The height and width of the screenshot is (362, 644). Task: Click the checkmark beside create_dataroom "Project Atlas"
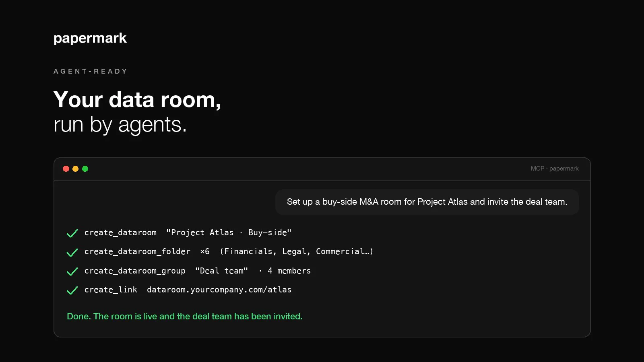click(72, 233)
